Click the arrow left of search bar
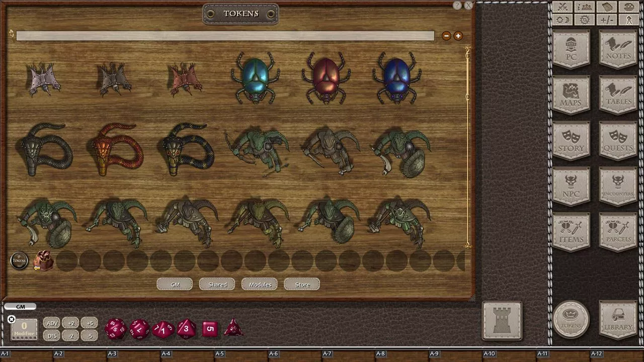The height and width of the screenshot is (362, 644). point(11,34)
